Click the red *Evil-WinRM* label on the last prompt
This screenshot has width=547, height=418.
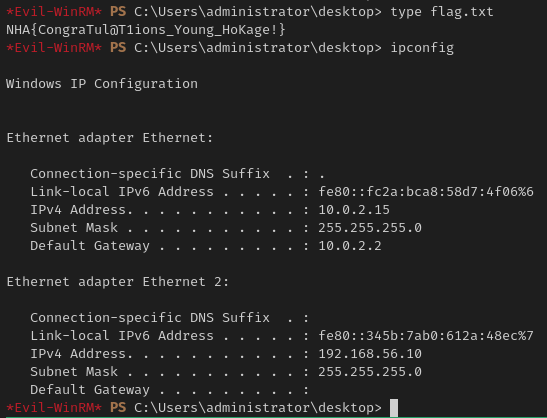point(54,408)
